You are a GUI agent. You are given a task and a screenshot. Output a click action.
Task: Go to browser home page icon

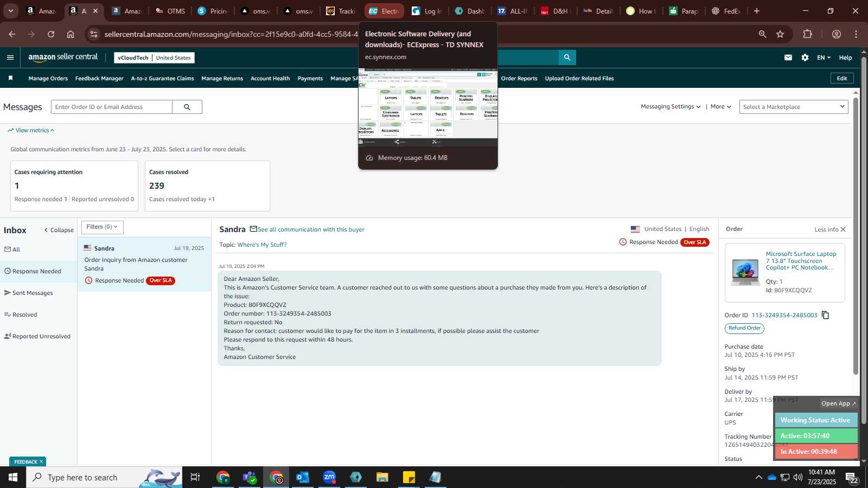[x=71, y=34]
